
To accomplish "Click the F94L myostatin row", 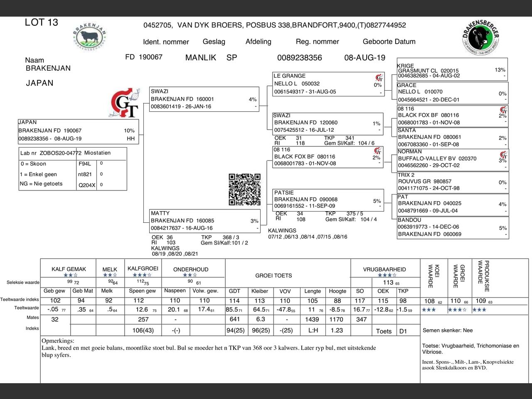I will point(102,164).
